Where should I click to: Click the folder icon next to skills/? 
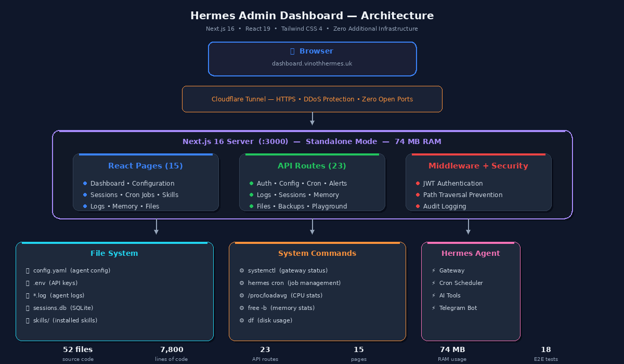pyautogui.click(x=28, y=320)
